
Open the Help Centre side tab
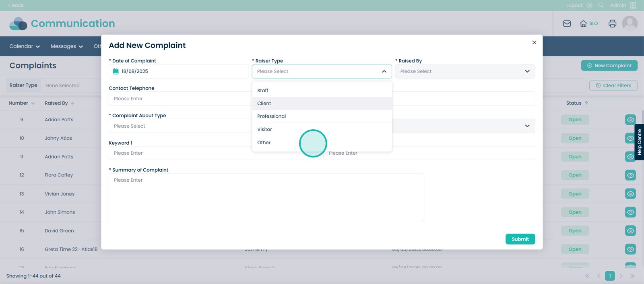pyautogui.click(x=639, y=142)
